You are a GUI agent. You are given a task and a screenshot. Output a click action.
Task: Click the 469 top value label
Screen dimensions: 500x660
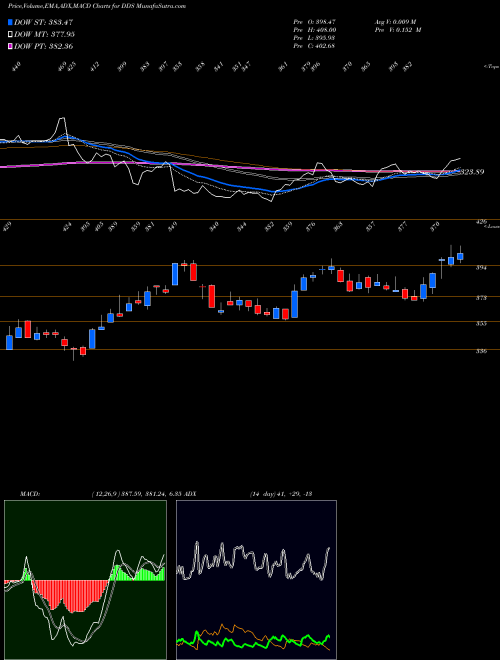[x=62, y=66]
